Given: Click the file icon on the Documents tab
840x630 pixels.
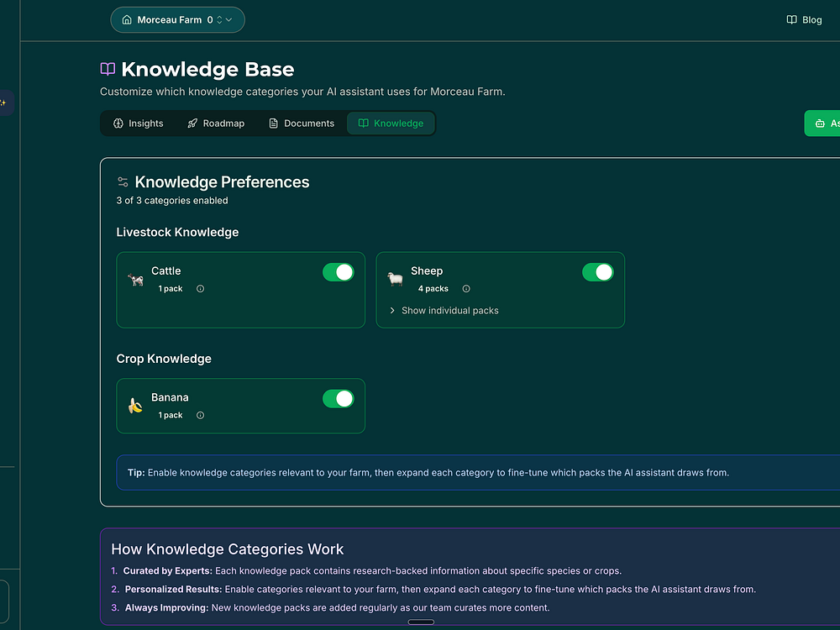Looking at the screenshot, I should click(273, 123).
